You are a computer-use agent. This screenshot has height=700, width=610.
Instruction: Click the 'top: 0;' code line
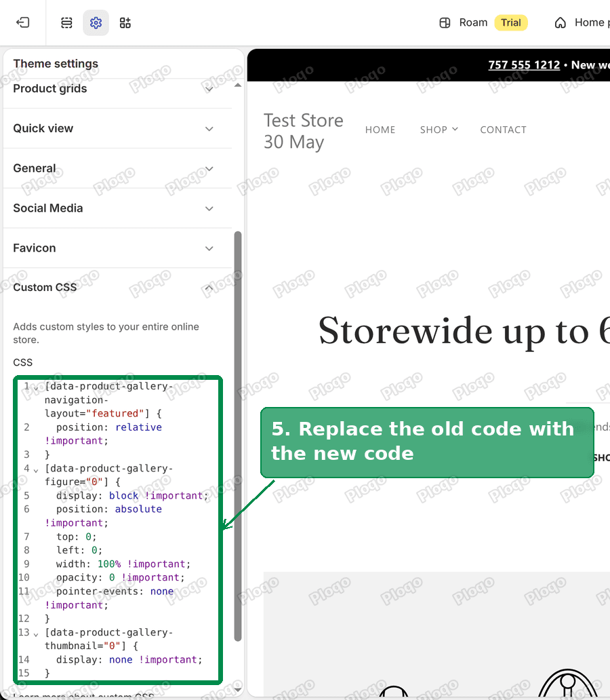pos(77,537)
